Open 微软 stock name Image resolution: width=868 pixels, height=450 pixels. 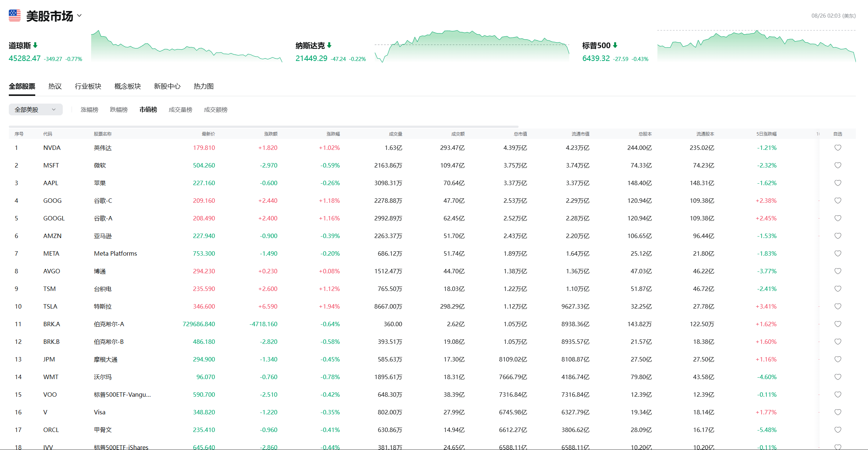coord(100,165)
